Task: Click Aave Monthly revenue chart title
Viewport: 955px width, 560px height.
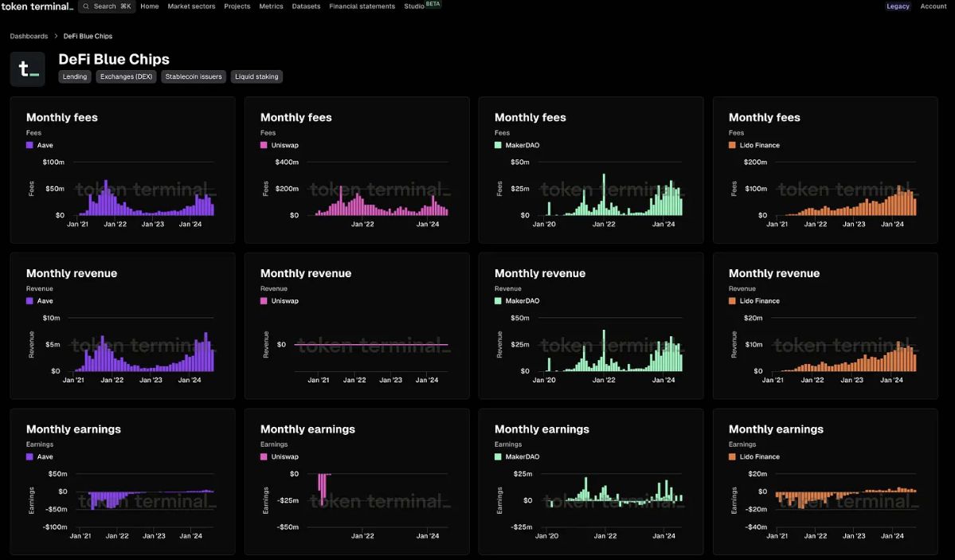Action: pyautogui.click(x=71, y=273)
